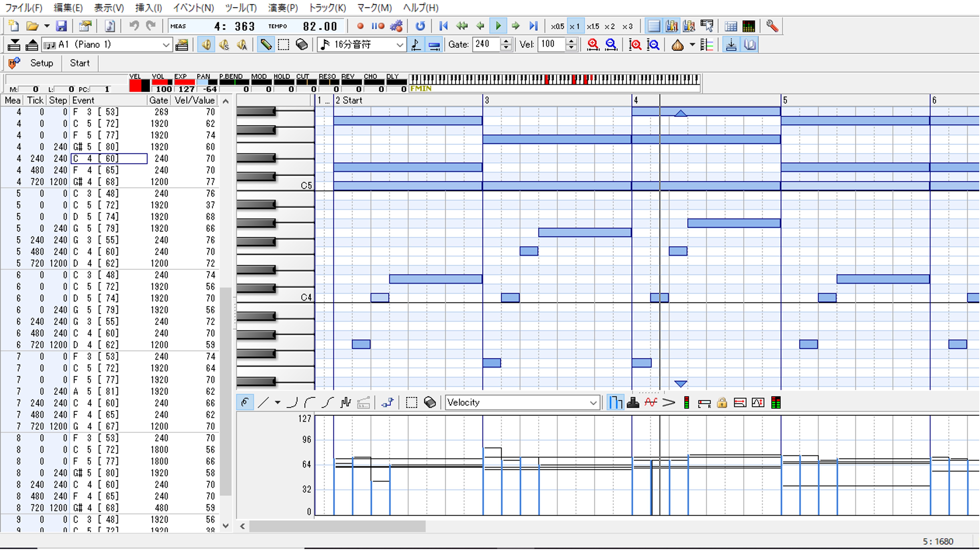
Task: Click the loop repeat icon
Action: pos(420,26)
